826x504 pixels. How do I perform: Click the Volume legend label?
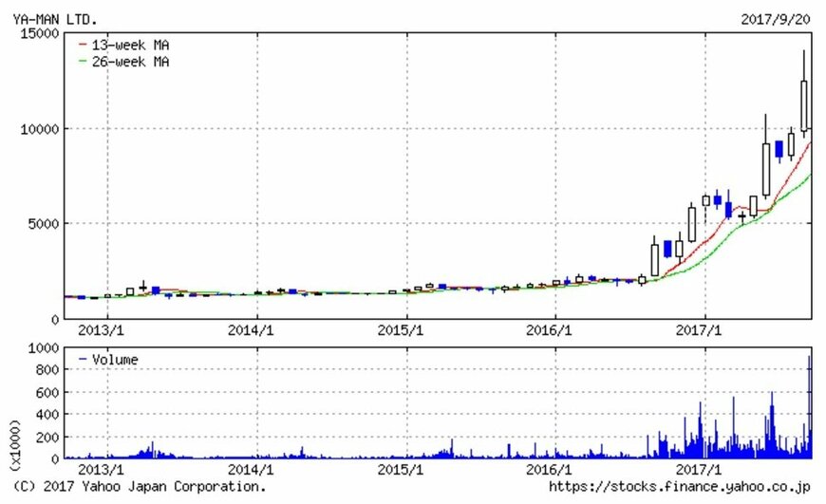coord(114,360)
